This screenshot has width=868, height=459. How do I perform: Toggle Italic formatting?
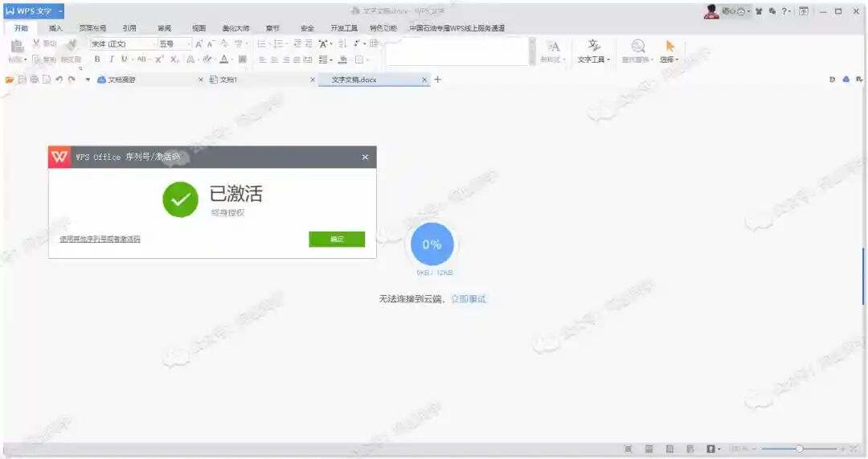pyautogui.click(x=111, y=59)
